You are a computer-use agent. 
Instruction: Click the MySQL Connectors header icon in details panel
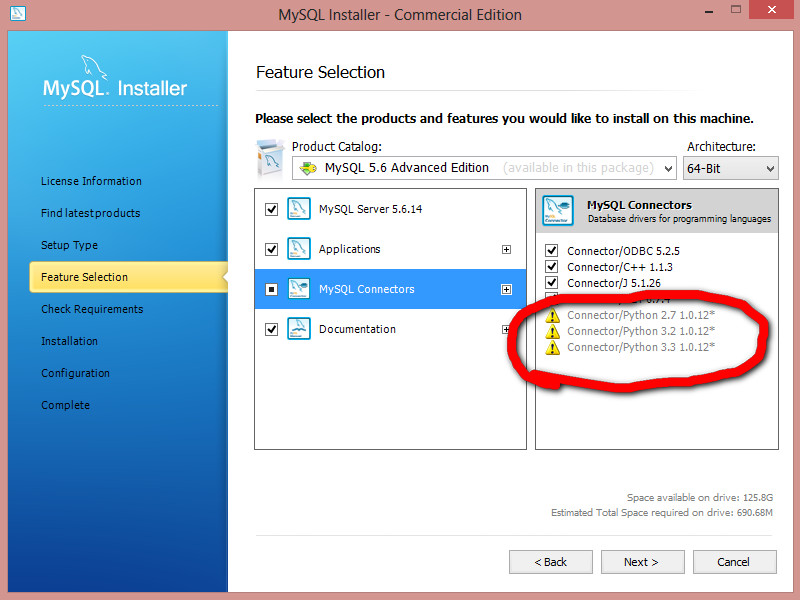[558, 211]
